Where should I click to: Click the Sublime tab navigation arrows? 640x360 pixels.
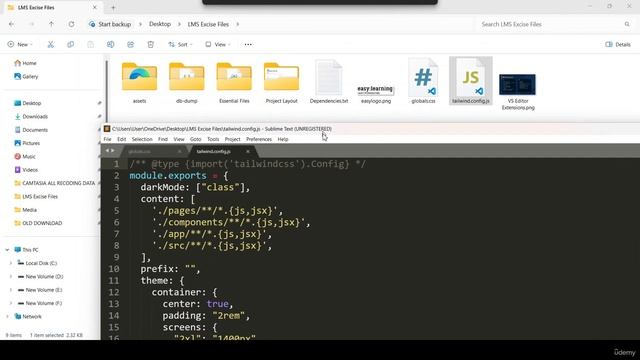tap(110, 151)
